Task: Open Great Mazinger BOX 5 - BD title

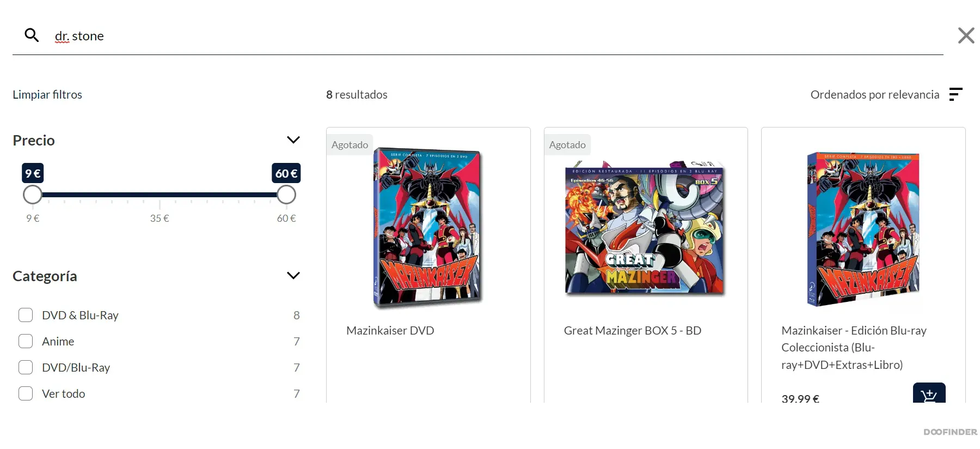Action: 632,331
